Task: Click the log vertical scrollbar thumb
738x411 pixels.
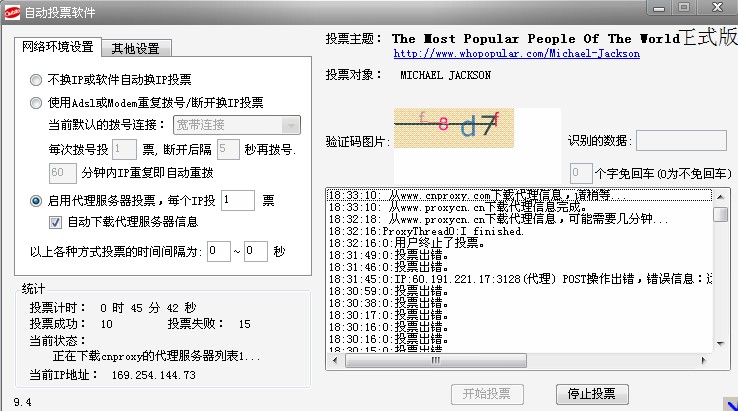Action: [720, 214]
